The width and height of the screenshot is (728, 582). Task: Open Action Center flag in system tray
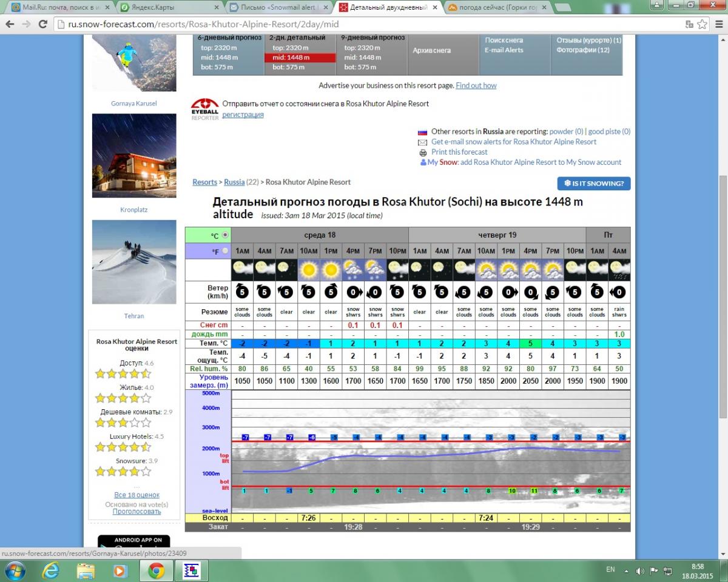(654, 570)
